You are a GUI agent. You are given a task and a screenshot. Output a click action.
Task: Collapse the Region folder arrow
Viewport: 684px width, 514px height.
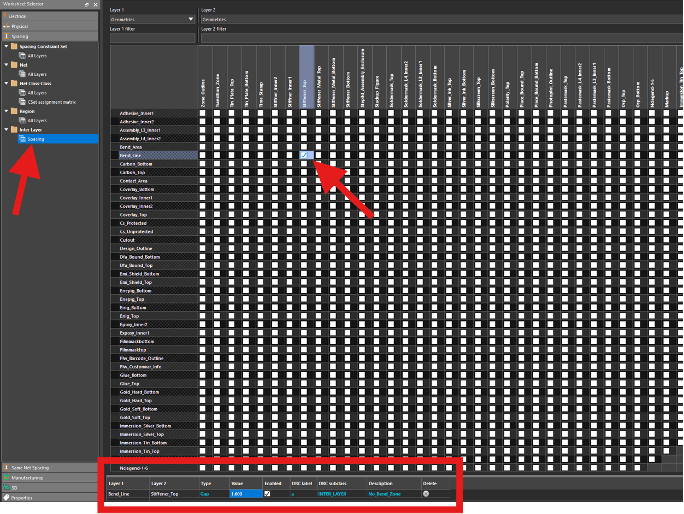point(6,111)
